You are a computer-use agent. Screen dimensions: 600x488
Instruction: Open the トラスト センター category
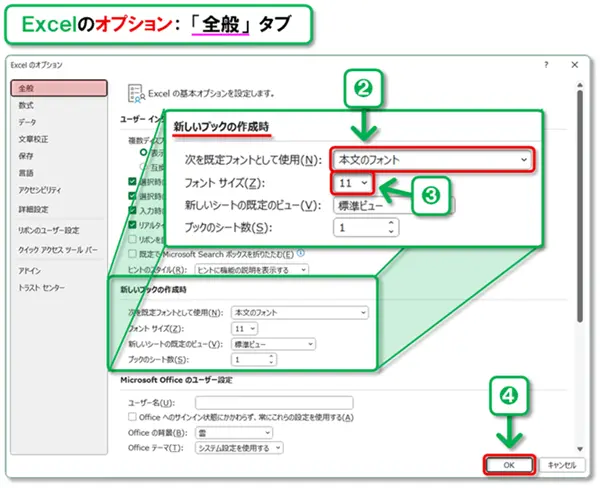click(x=41, y=287)
